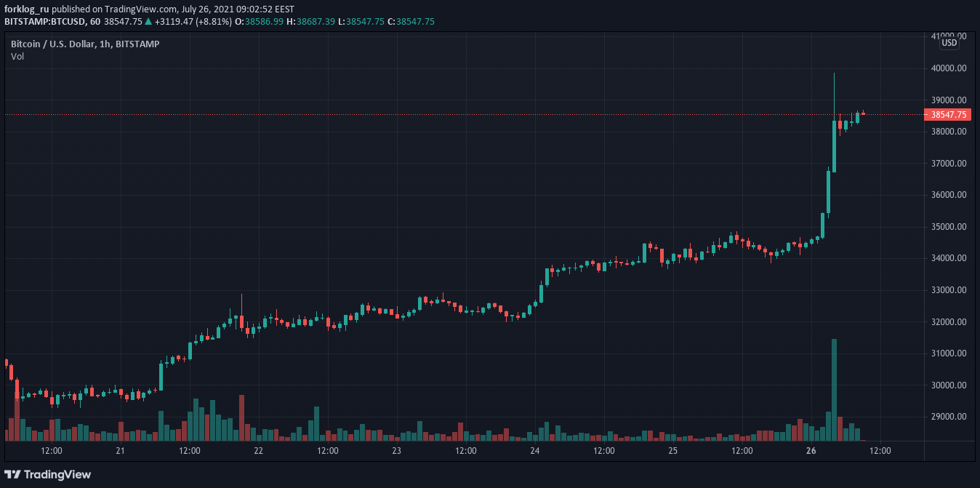Click the tallest teal volume bar
Viewport: 980px width, 488px height.
point(834,390)
